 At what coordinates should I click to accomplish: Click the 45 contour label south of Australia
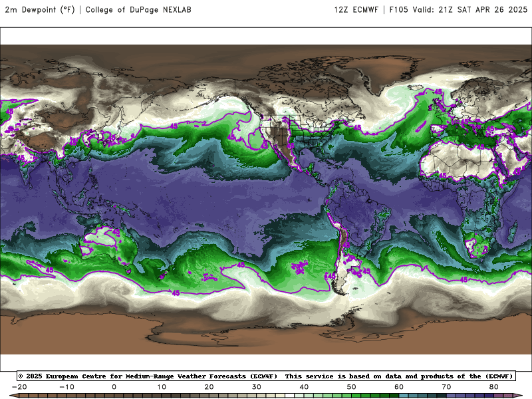[x=176, y=293]
